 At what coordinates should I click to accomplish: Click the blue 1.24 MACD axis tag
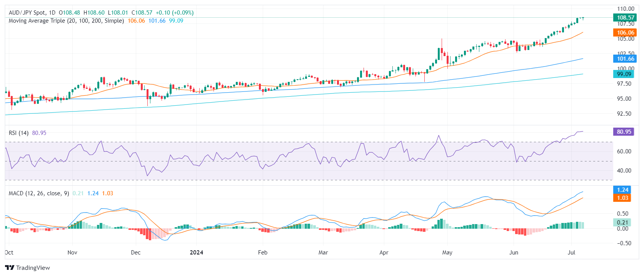click(x=622, y=190)
